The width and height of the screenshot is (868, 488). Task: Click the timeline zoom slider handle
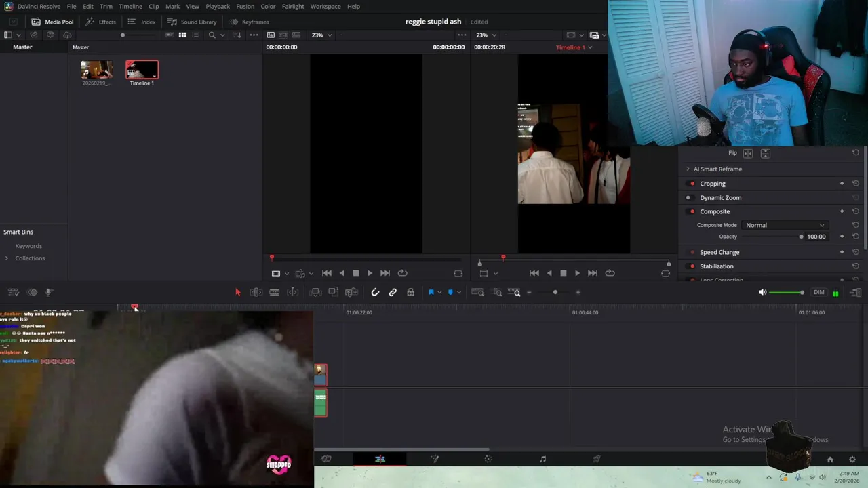pyautogui.click(x=555, y=292)
